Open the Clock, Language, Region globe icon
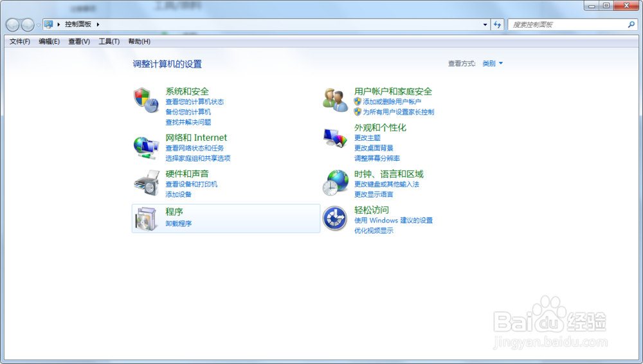This screenshot has width=643, height=364. (335, 183)
